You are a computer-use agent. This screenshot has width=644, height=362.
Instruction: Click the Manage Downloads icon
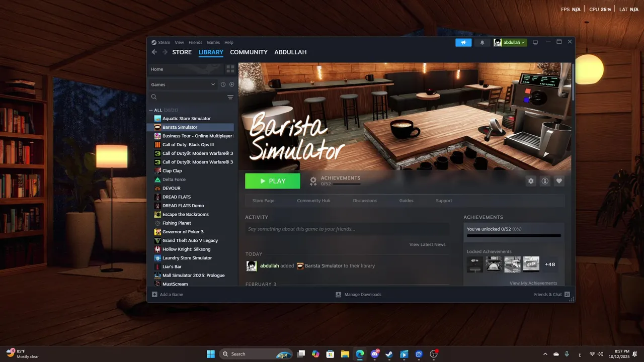pos(339,294)
